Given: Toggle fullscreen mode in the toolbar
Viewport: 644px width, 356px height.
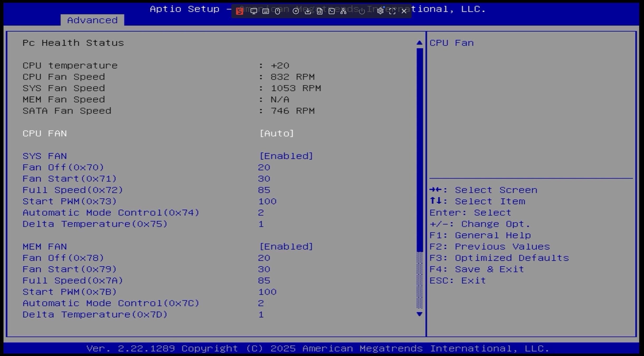Looking at the screenshot, I should pyautogui.click(x=392, y=11).
